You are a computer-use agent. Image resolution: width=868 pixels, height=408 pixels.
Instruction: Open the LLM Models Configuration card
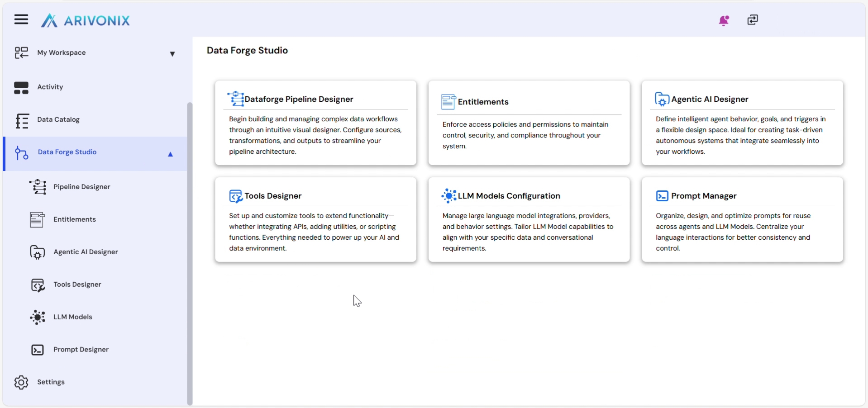click(529, 220)
